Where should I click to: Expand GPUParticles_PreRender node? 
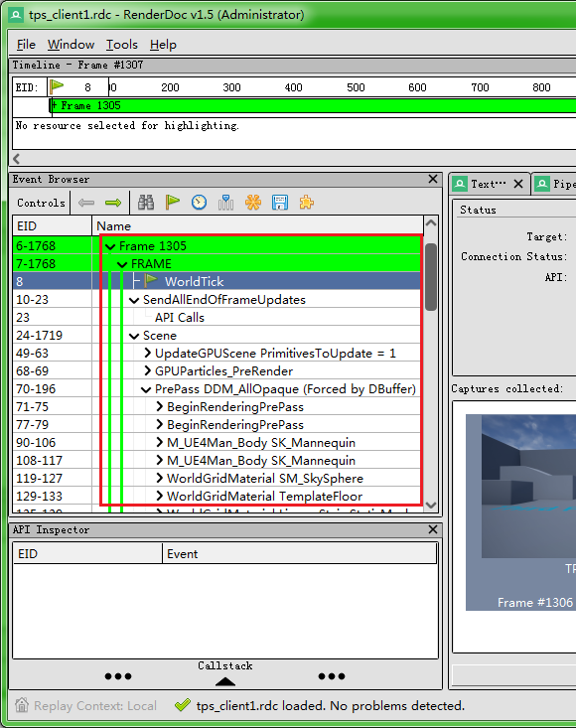(148, 371)
